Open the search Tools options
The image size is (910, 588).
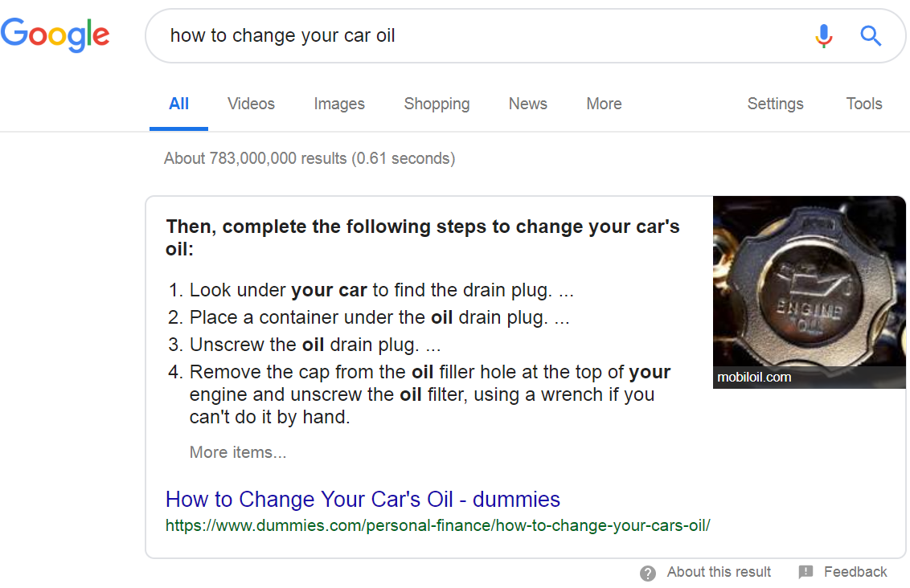pyautogui.click(x=863, y=104)
